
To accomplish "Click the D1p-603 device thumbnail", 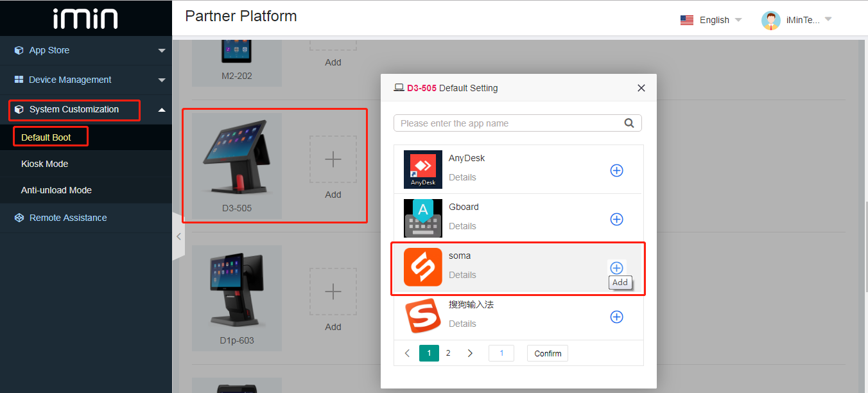I will coord(237,298).
